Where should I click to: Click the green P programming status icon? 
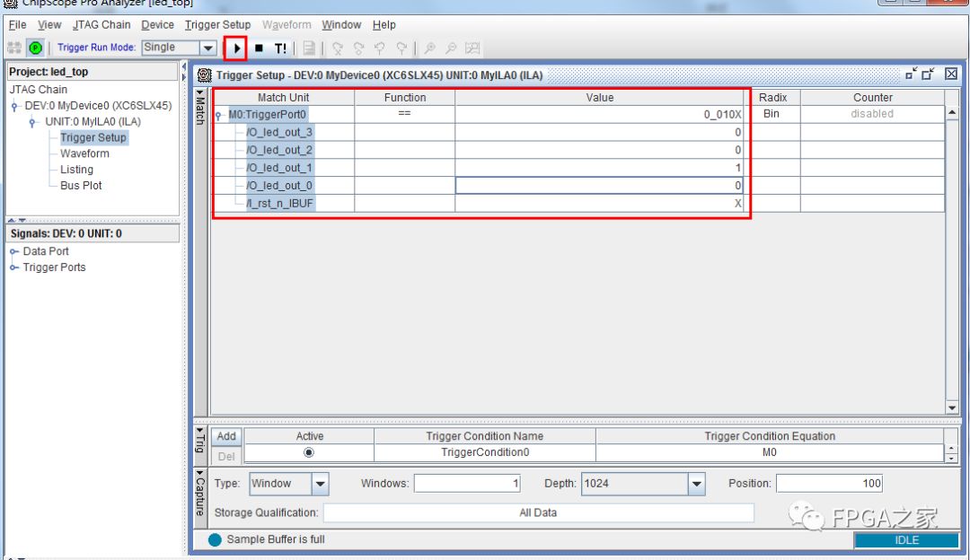click(36, 48)
